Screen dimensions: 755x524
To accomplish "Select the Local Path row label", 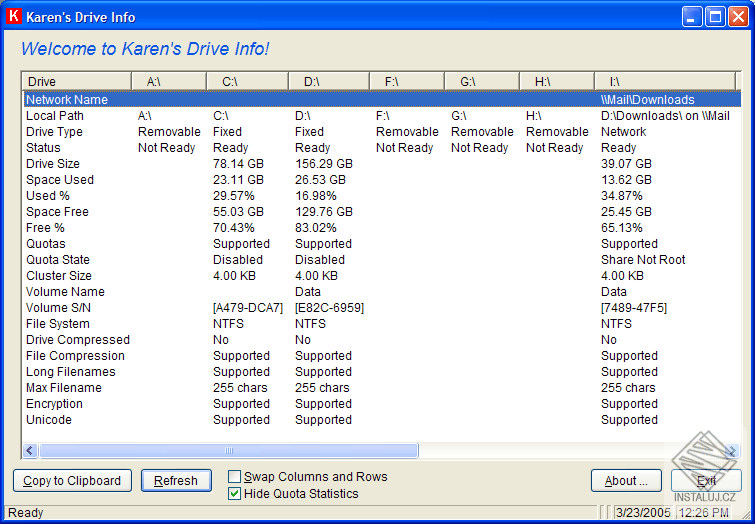I will click(x=55, y=116).
